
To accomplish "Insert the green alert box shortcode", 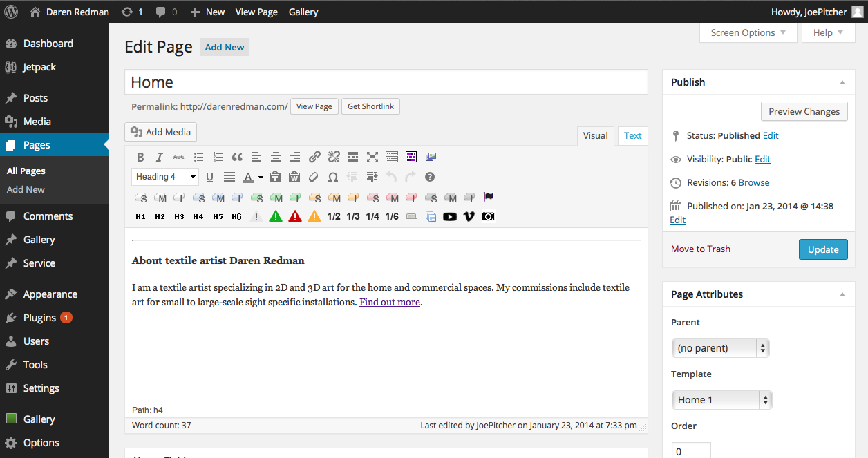I will (x=276, y=216).
